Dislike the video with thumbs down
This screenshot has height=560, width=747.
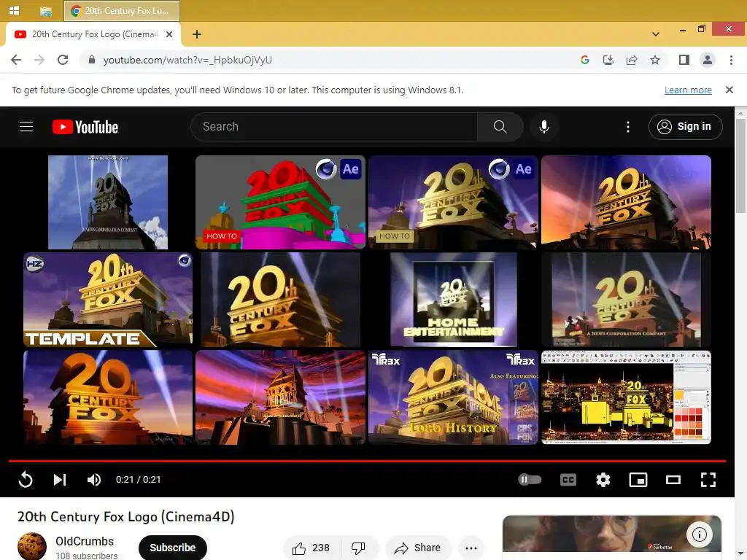point(358,548)
